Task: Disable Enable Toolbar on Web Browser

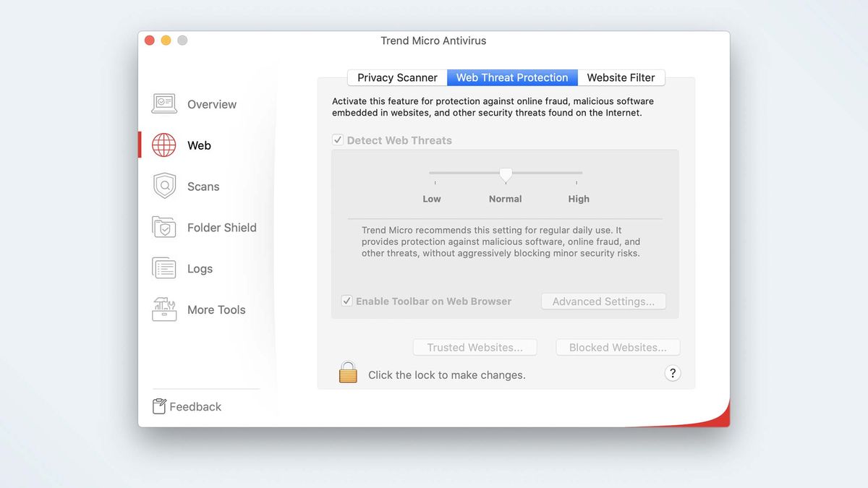Action: point(346,301)
